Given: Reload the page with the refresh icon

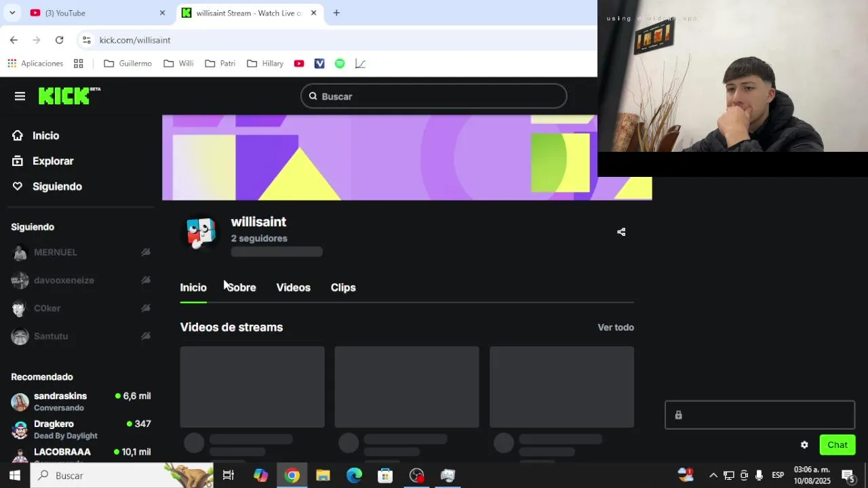Looking at the screenshot, I should coord(59,40).
